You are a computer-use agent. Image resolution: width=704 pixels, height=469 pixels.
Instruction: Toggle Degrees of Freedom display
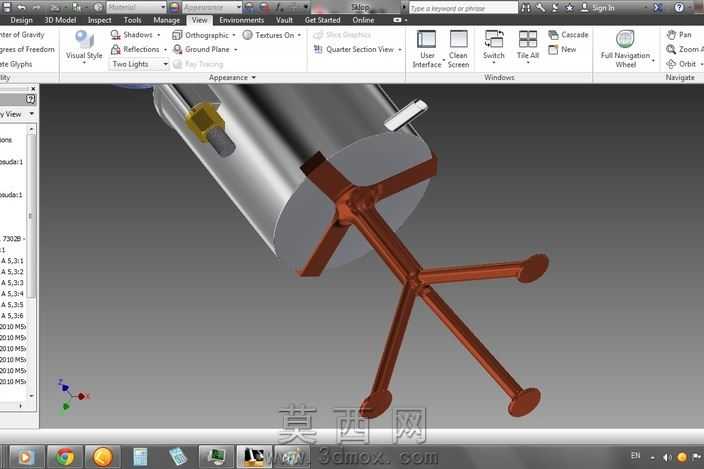click(27, 49)
